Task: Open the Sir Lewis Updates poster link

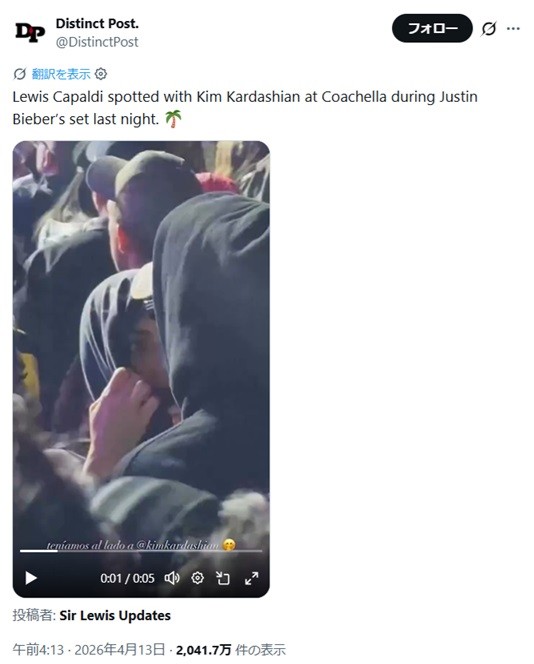Action: 115,615
